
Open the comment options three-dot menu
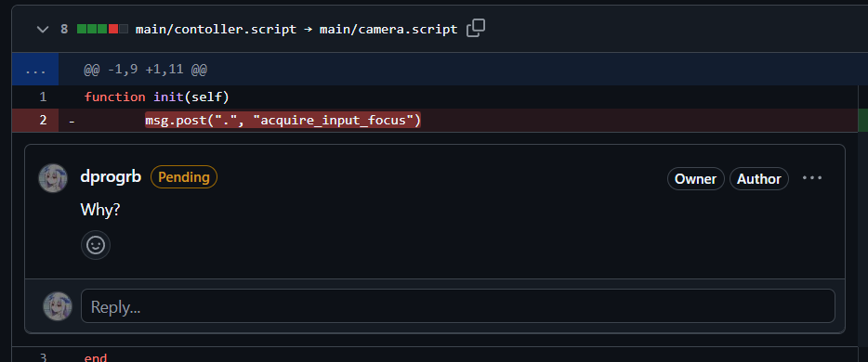coord(812,178)
